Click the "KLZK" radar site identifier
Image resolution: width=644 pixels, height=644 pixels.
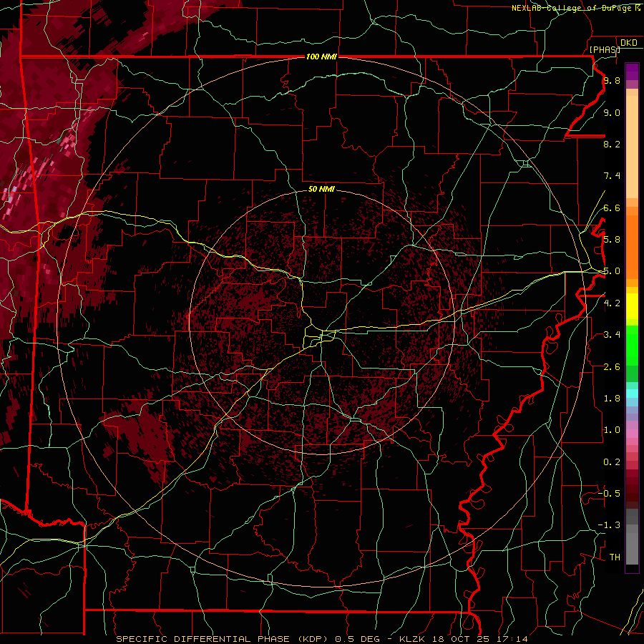tap(411, 639)
